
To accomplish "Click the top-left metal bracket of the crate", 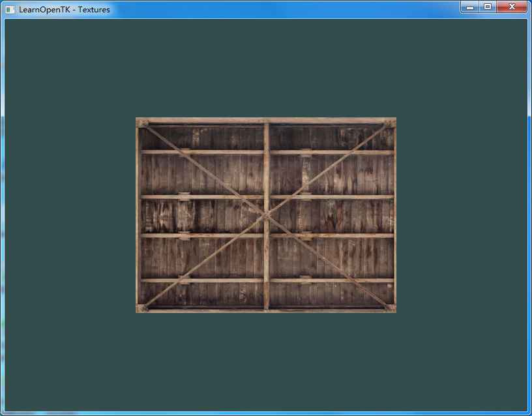I will [x=143, y=123].
